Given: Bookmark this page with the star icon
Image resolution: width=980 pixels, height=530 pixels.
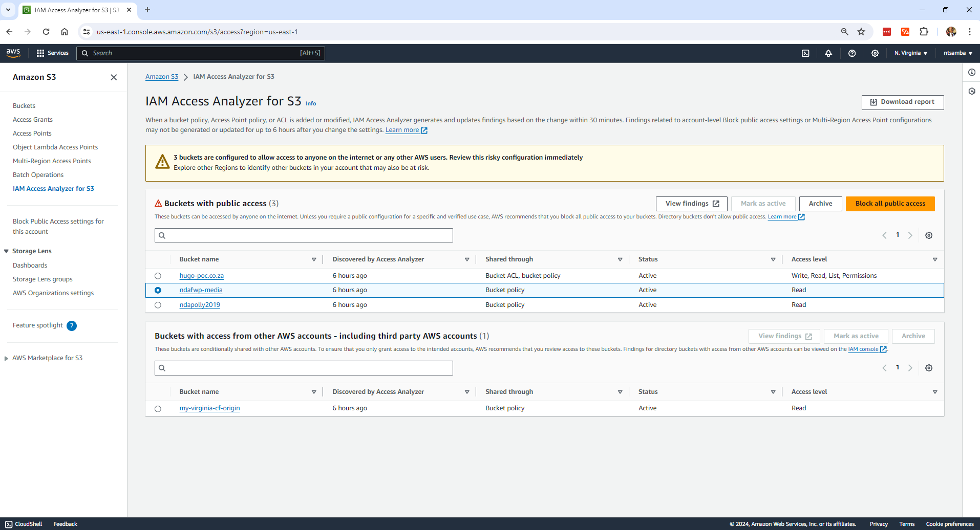Looking at the screenshot, I should pyautogui.click(x=861, y=32).
